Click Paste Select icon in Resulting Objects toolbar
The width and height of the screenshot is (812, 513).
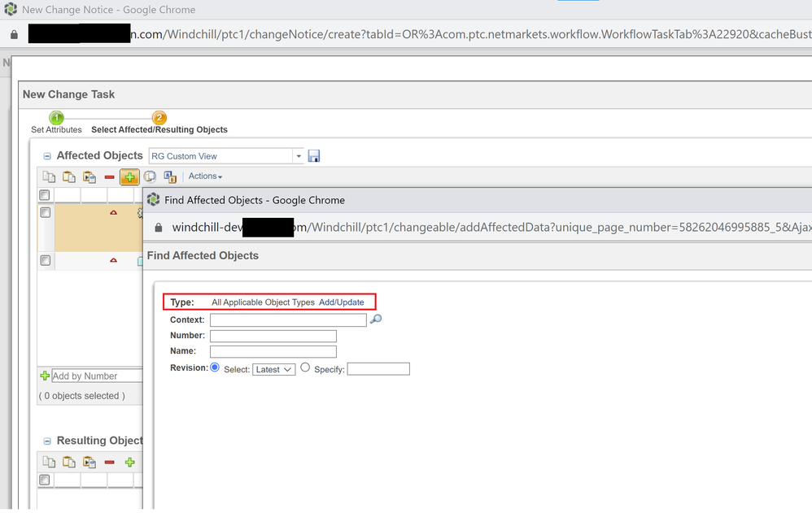point(89,462)
